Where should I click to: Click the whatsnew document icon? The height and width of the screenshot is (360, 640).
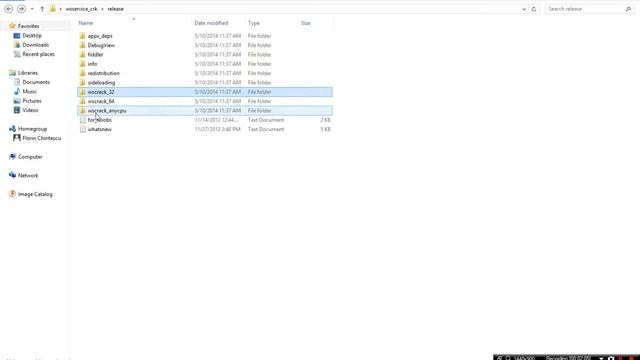tap(82, 129)
